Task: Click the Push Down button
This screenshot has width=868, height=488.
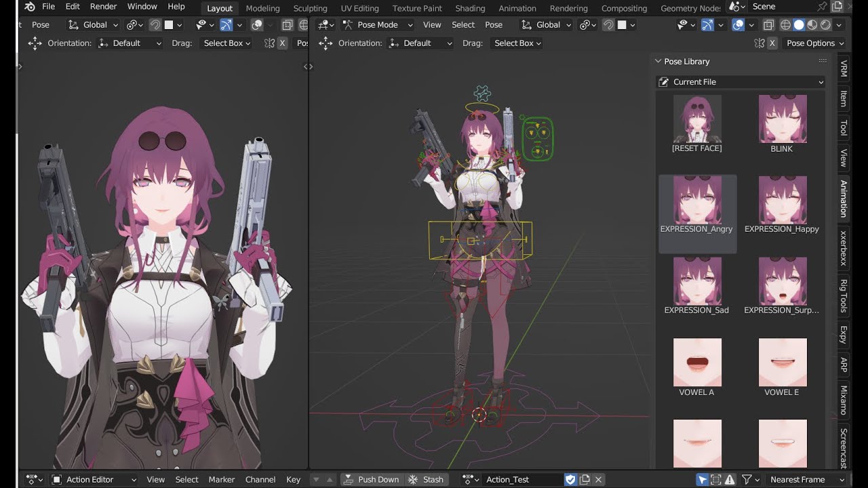Action: 371,479
